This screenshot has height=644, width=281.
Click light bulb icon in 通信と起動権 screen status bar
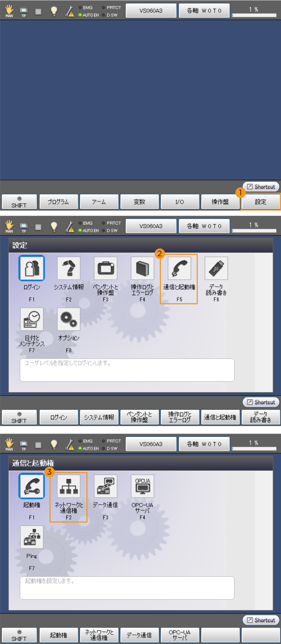54,444
